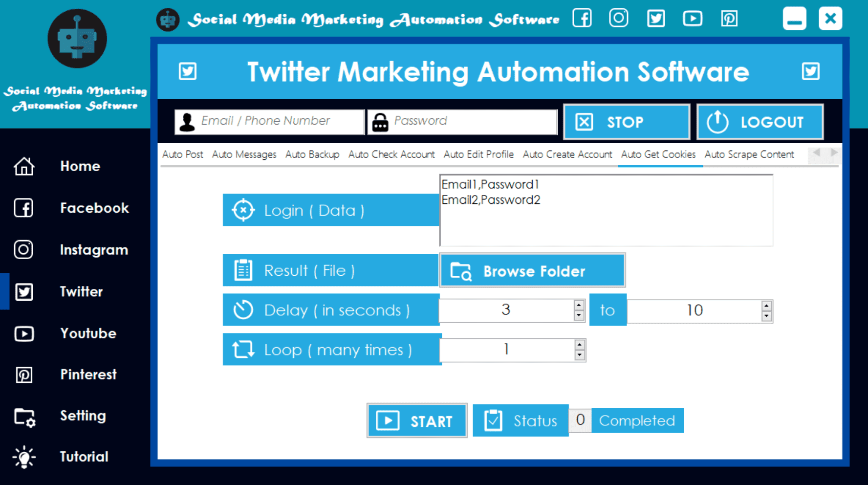This screenshot has width=868, height=485.
Task: Click the large robot logo in sidebar
Action: (x=77, y=39)
